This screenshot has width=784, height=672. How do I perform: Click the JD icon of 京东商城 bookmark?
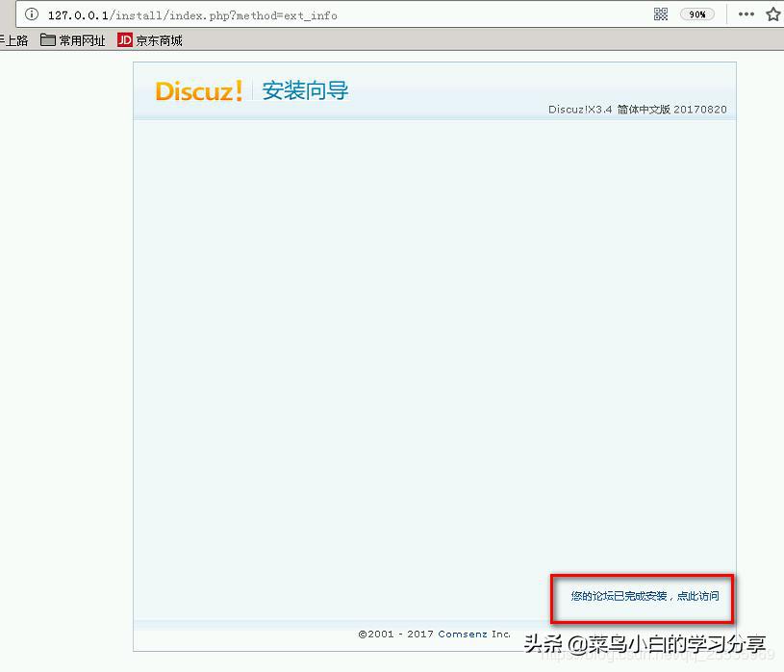pyautogui.click(x=125, y=40)
